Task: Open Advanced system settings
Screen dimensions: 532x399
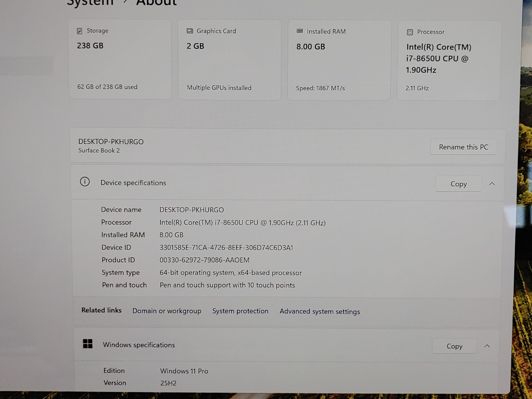Action: [x=320, y=311]
